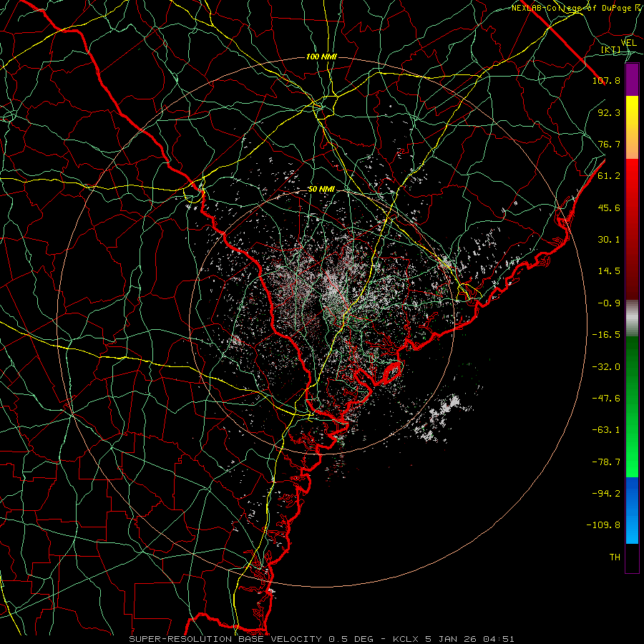The width and height of the screenshot is (644, 644).
Task: Click the 50 NMI range ring label
Action: 321,190
